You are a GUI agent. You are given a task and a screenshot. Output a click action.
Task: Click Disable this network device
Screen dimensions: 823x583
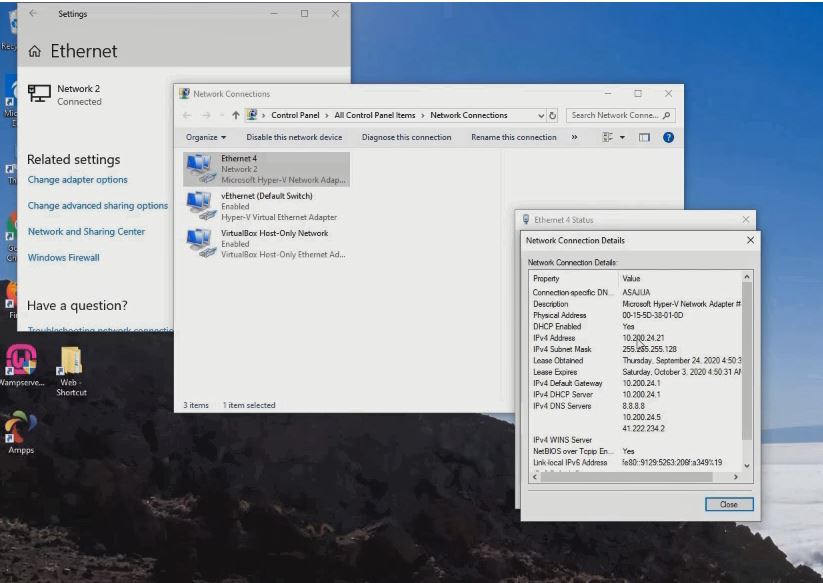point(294,137)
